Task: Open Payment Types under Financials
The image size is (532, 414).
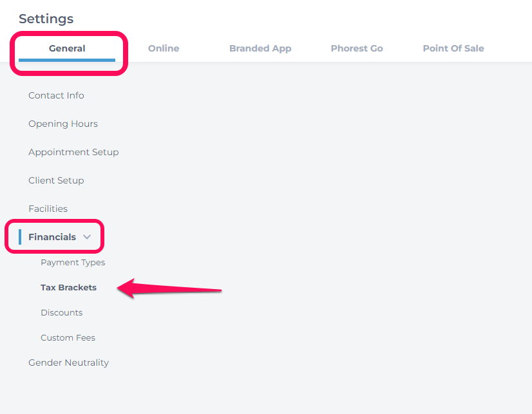Action: (73, 263)
